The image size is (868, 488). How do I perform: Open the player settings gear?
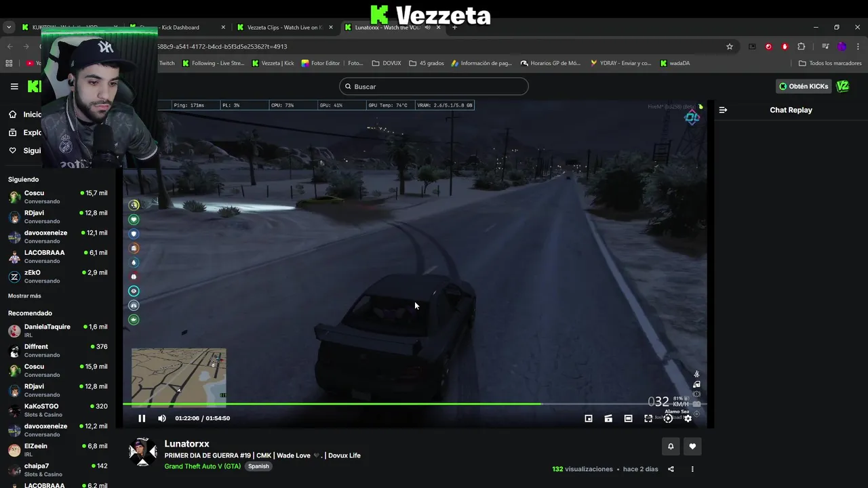[x=688, y=418]
